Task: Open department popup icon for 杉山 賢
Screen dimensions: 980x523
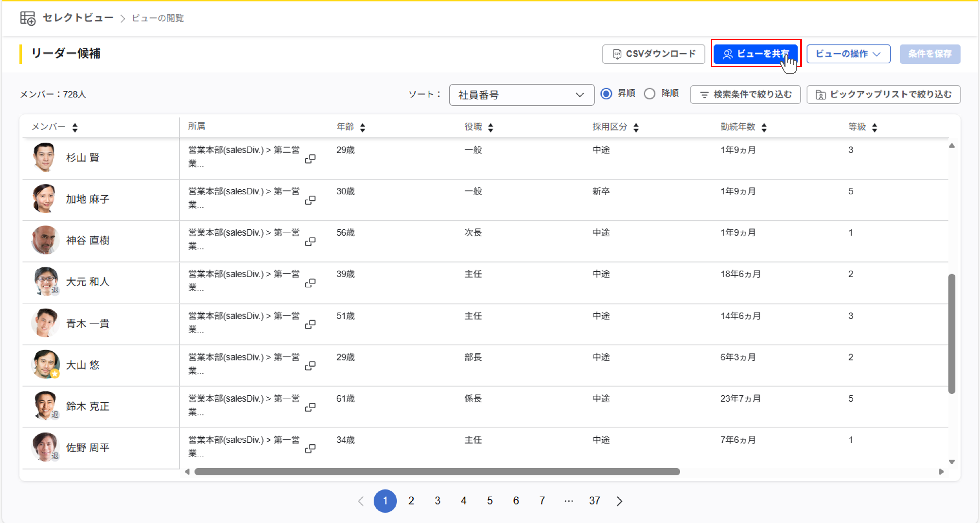Action: coord(310,158)
